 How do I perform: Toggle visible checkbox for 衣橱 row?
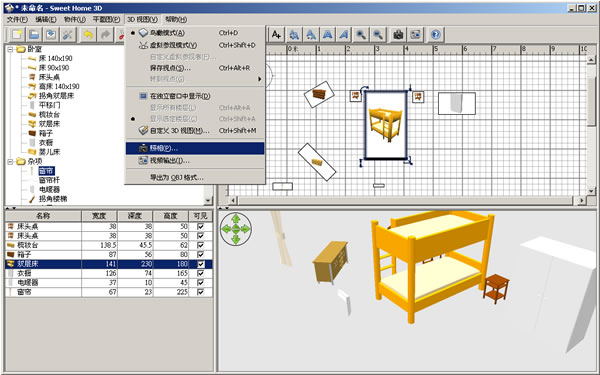pos(200,273)
